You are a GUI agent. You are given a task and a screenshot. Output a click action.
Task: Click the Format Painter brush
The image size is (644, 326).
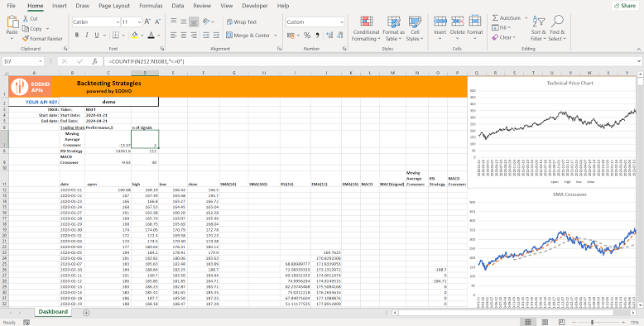coord(42,39)
